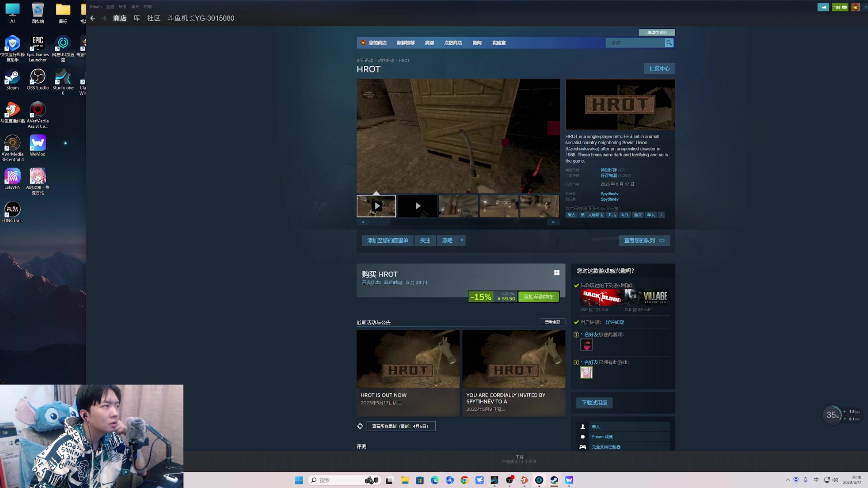Screen dimensions: 868x488
Task: Open the 类别 store menu
Action: tap(429, 43)
